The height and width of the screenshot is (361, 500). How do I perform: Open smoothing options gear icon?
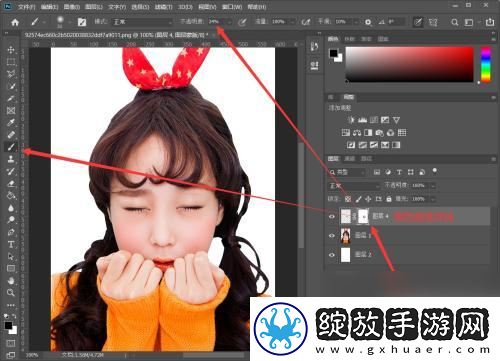[368, 22]
